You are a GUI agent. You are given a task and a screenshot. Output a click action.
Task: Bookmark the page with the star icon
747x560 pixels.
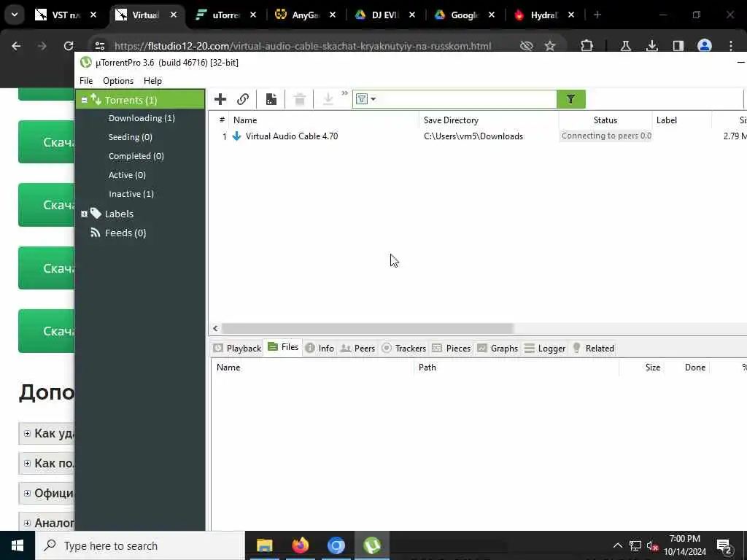coord(550,46)
